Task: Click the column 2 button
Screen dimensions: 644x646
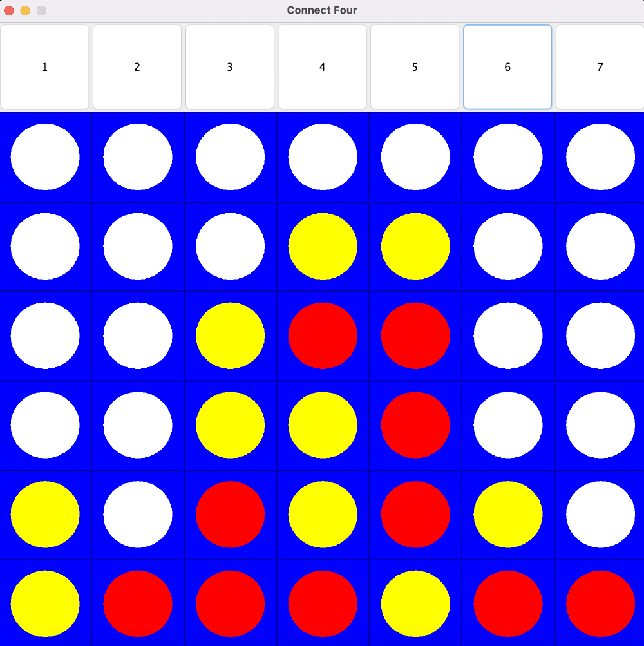Action: [137, 67]
